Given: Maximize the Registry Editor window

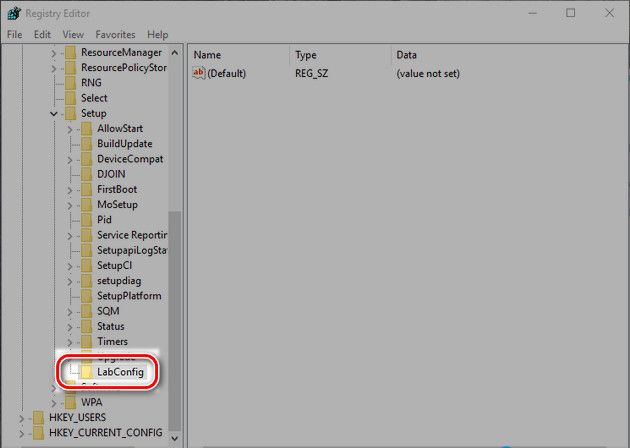Looking at the screenshot, I should 571,13.
